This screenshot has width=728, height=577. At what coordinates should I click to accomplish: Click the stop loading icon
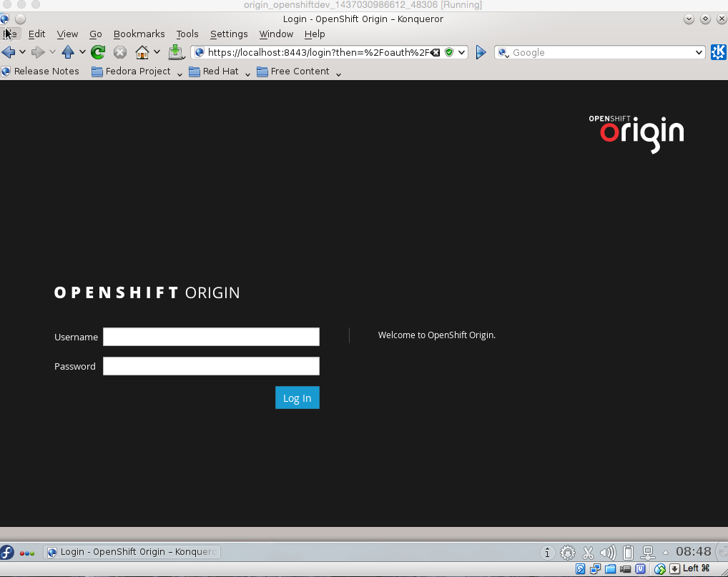point(119,51)
